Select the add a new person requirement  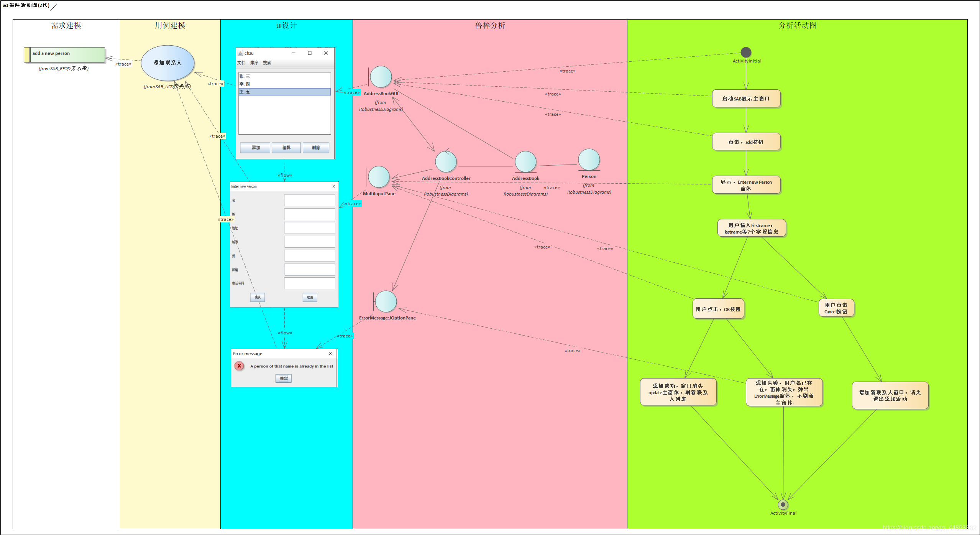64,55
